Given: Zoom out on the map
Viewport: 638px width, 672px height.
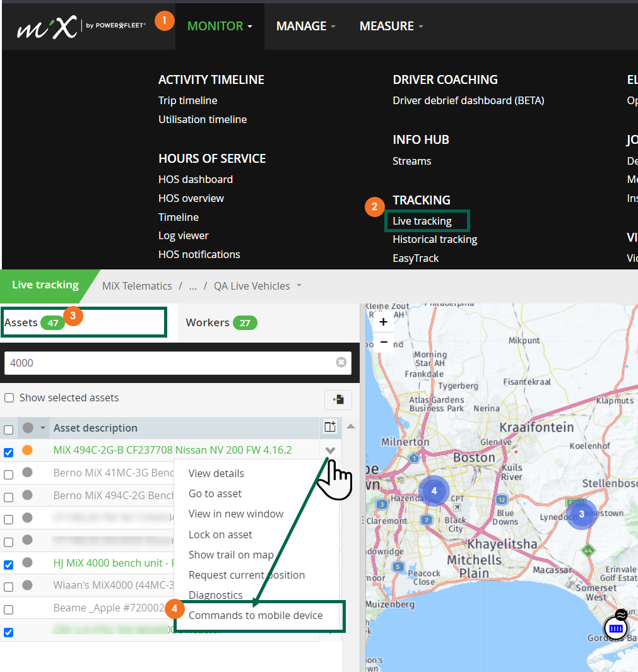Looking at the screenshot, I should point(383,342).
